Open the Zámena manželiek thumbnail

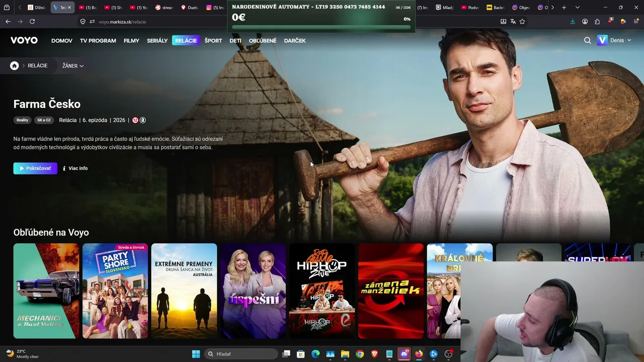coord(391,291)
